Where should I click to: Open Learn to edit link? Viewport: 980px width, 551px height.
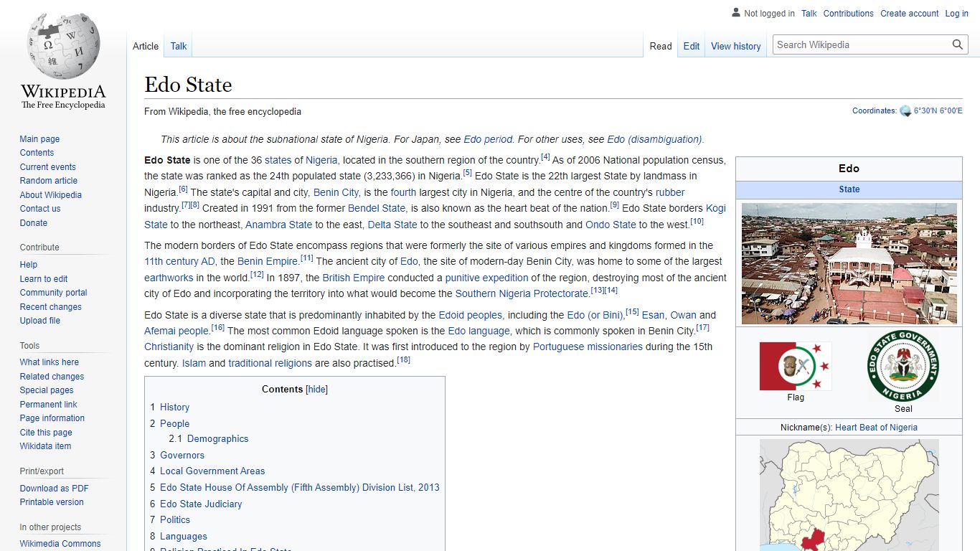tap(44, 279)
